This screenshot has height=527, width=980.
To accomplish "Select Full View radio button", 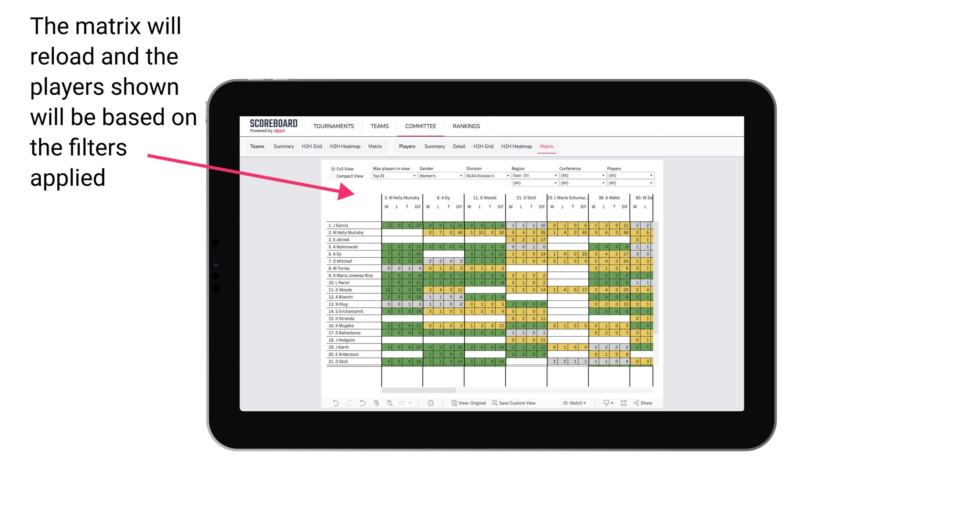I will 332,169.
